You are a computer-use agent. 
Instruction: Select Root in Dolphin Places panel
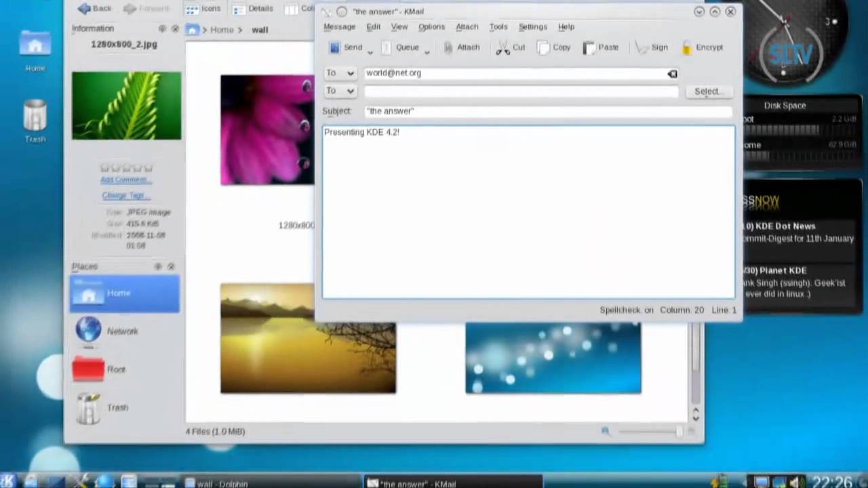pos(124,369)
